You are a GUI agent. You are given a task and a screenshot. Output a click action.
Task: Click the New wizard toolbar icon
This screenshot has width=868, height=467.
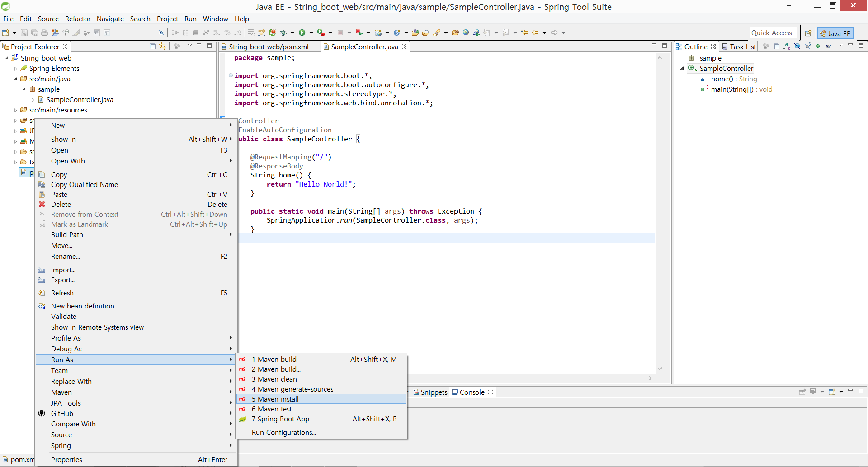point(6,33)
